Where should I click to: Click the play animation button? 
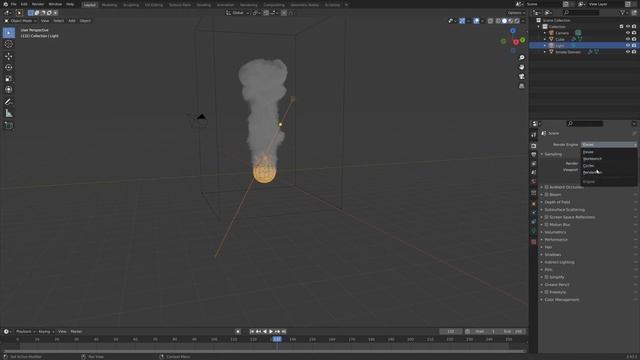coord(271,331)
